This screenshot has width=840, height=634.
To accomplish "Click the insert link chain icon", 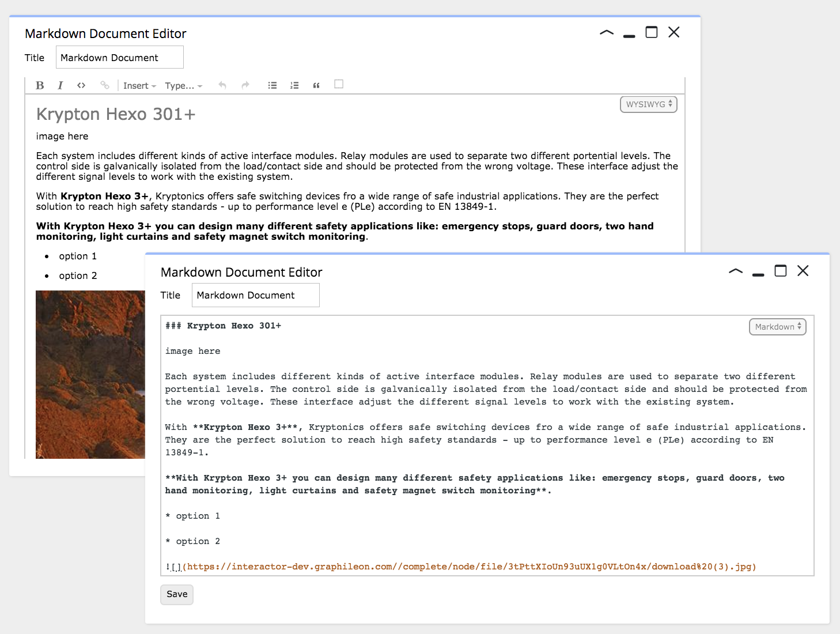I will coord(105,85).
